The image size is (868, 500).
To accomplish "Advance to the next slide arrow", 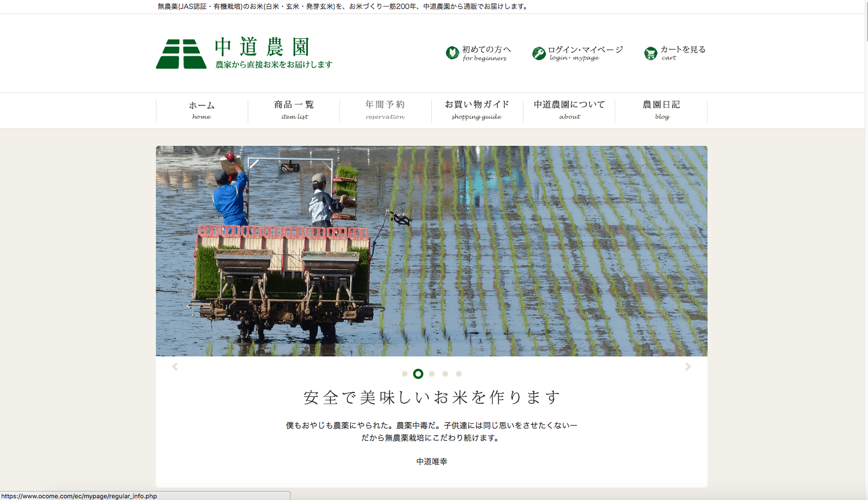I will [688, 367].
